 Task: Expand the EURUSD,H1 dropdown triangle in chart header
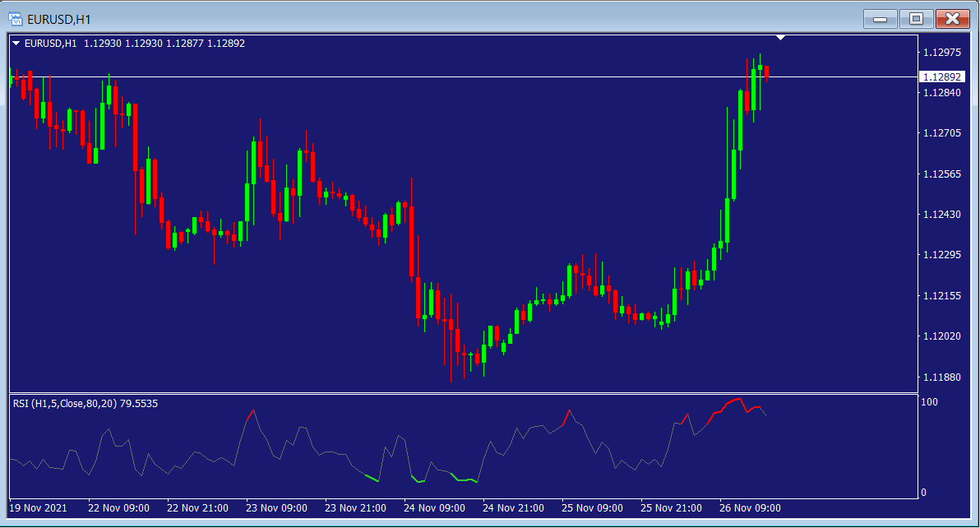pos(16,44)
